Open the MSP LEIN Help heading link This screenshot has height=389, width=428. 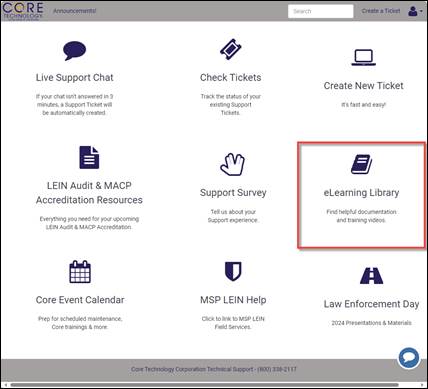[x=233, y=300]
